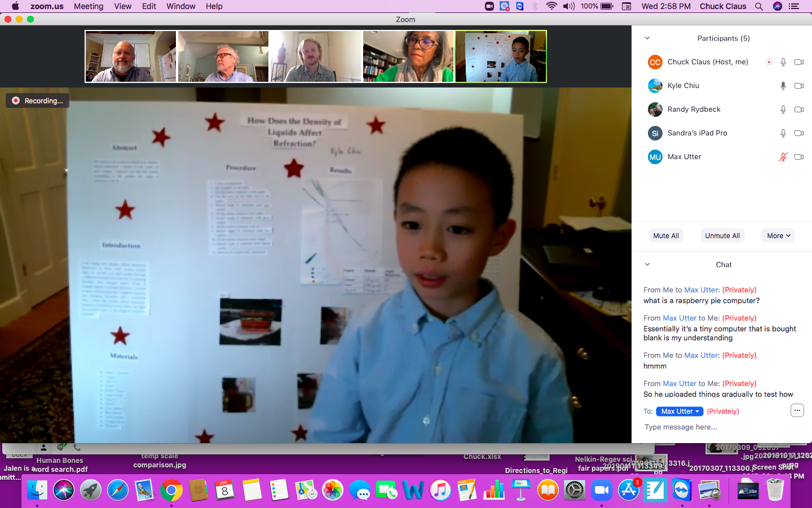Click the Unmute All button
The height and width of the screenshot is (508, 812).
click(x=722, y=236)
